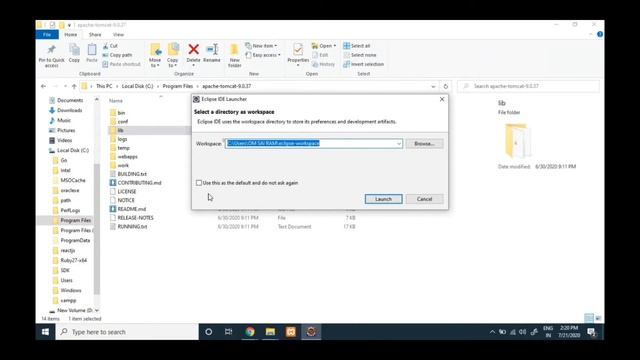The image size is (640, 360).
Task: Click This PC in address path
Action: point(104,86)
